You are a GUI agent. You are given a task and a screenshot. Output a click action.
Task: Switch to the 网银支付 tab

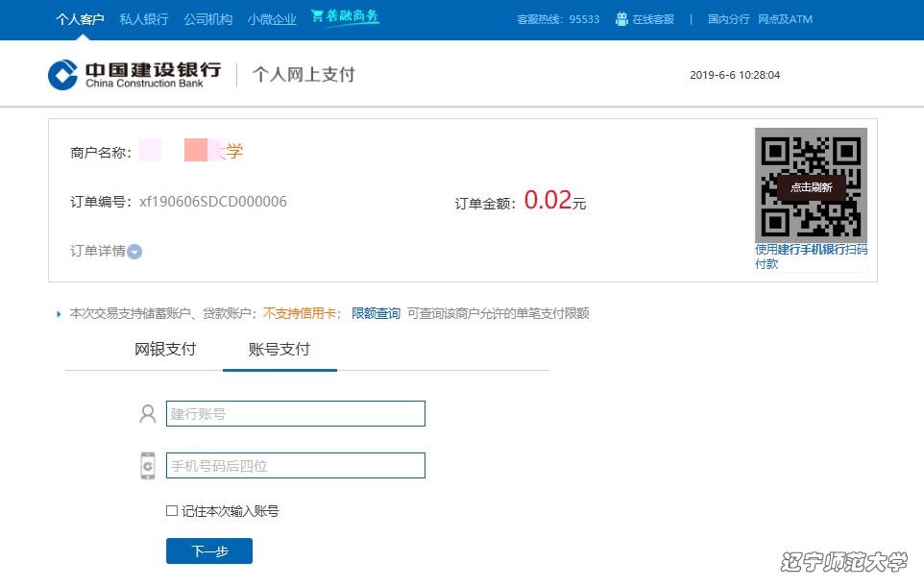coord(165,350)
